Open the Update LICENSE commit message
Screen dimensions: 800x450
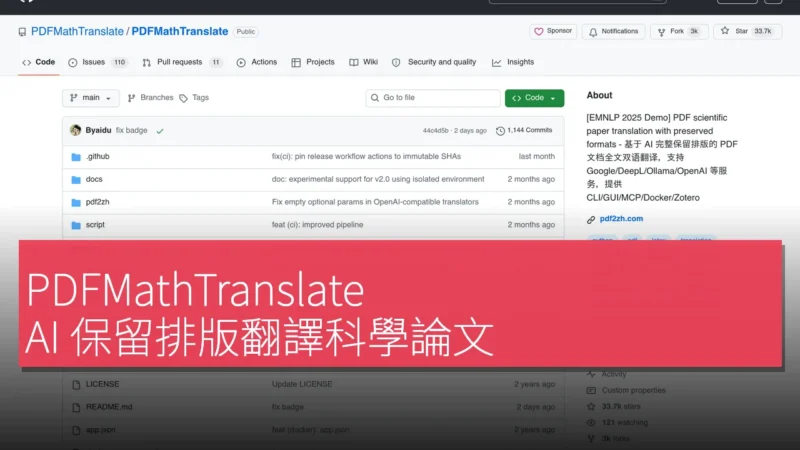pos(302,384)
